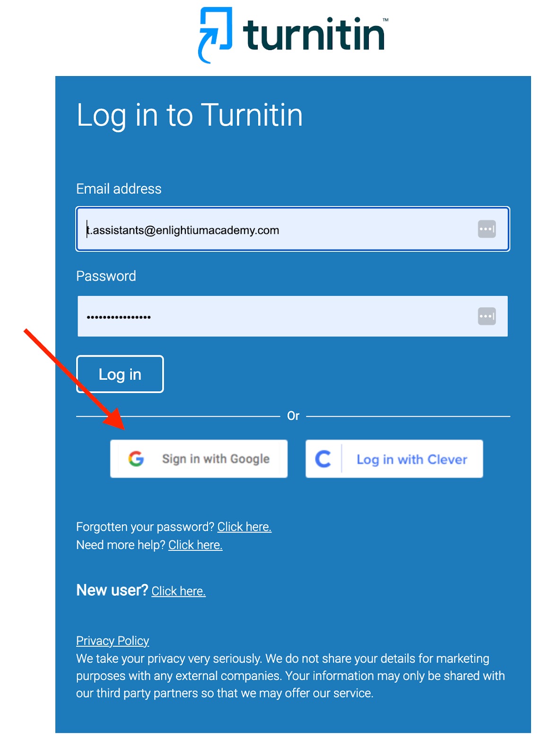Open Need more help Click here link
This screenshot has height=756, width=557.
click(x=195, y=545)
